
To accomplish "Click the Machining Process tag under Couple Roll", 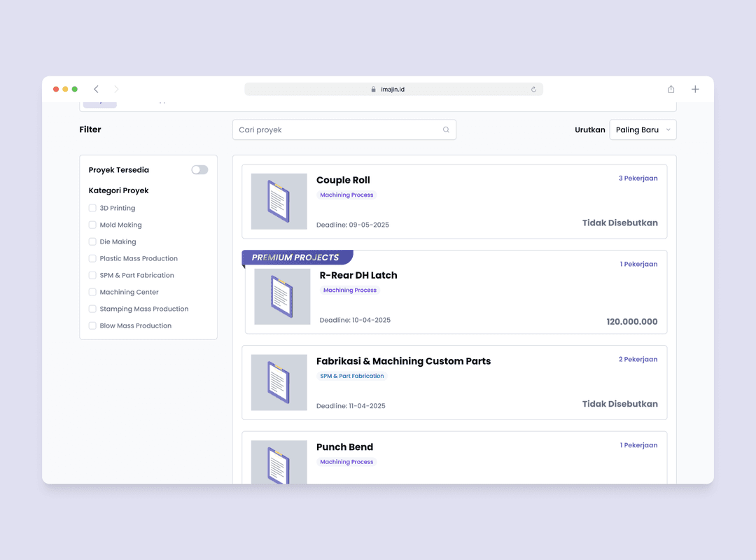I will pos(346,195).
